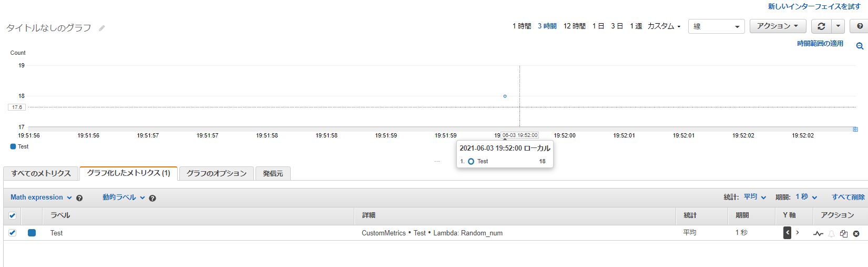Click the small icon at graph's right edge
Image resolution: width=868 pixels, height=267 pixels.
pyautogui.click(x=855, y=129)
